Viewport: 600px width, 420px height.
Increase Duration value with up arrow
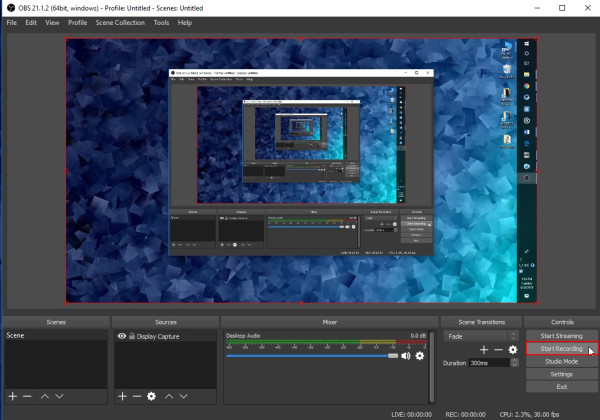tap(514, 360)
